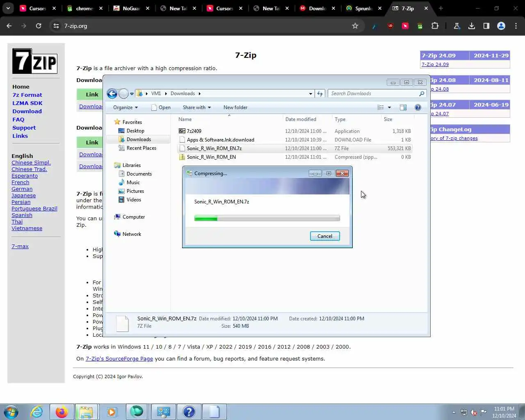Select Downloads in Favorites tree
The image size is (525, 420).
click(139, 139)
